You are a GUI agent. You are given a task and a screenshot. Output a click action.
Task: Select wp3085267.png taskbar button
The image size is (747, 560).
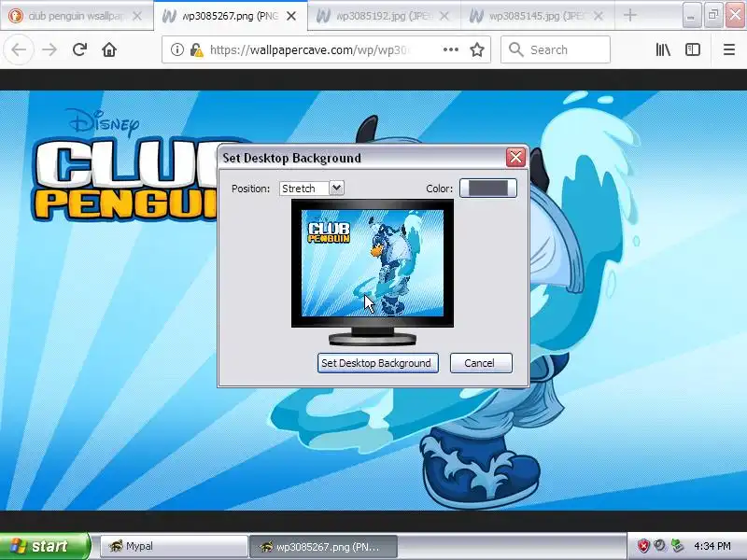click(x=323, y=546)
